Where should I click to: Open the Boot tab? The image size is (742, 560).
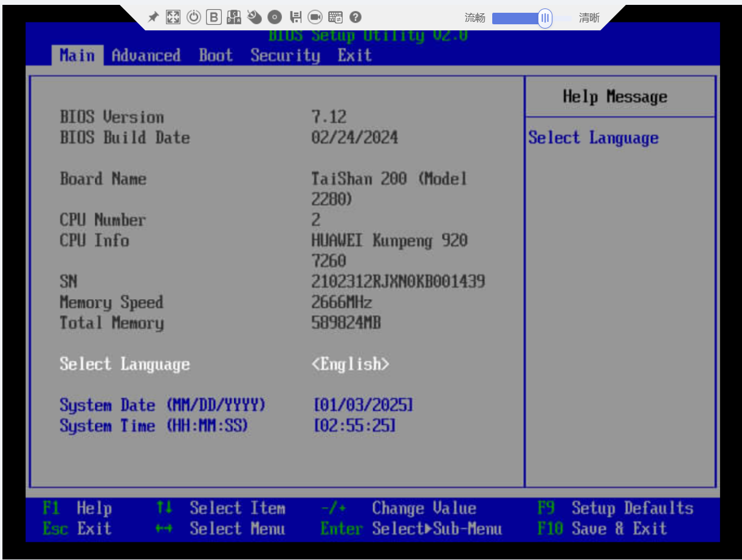click(216, 55)
